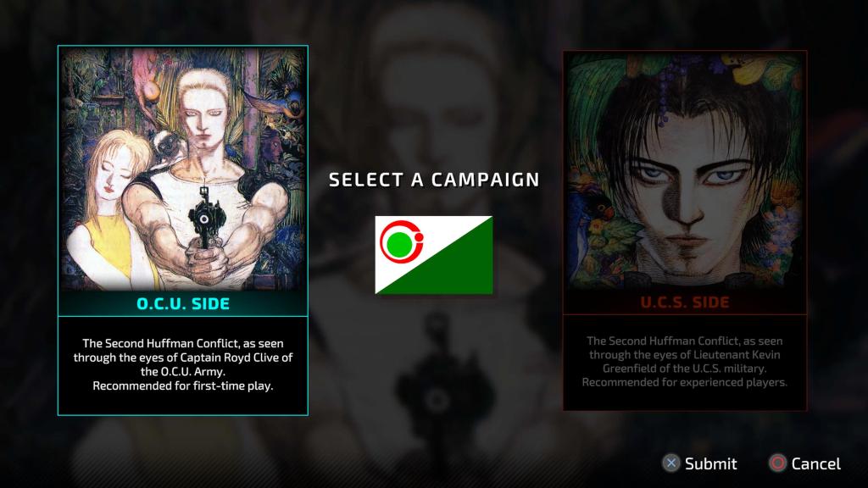Select the O.C.U. Side campaign title
Viewport: 868px width, 488px height.
(183, 304)
